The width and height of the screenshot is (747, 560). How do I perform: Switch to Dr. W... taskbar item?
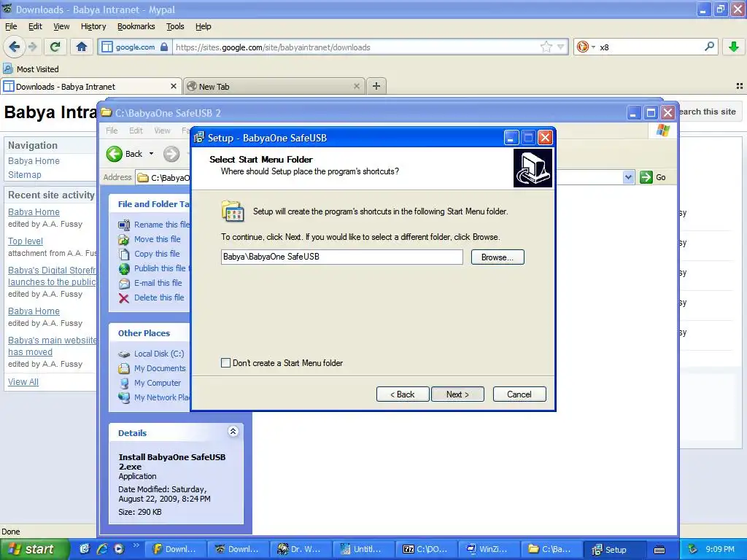300,549
